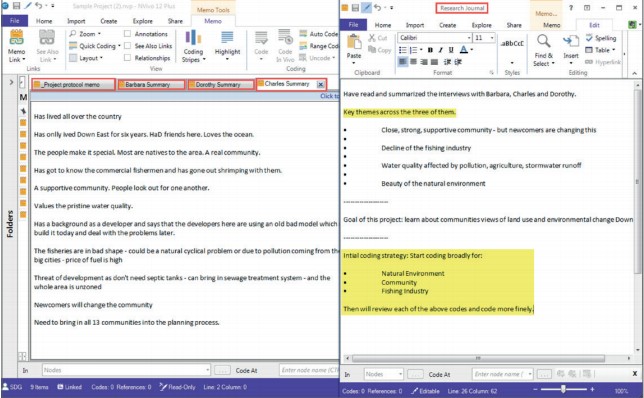Screen dimensions: 644x398
Task: Enable the Annotations checkbox
Action: (127, 34)
